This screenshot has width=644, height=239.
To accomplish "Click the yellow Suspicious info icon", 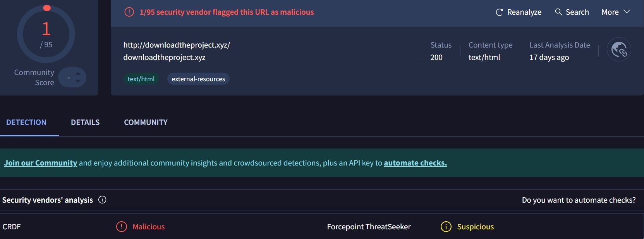I will tap(446, 227).
